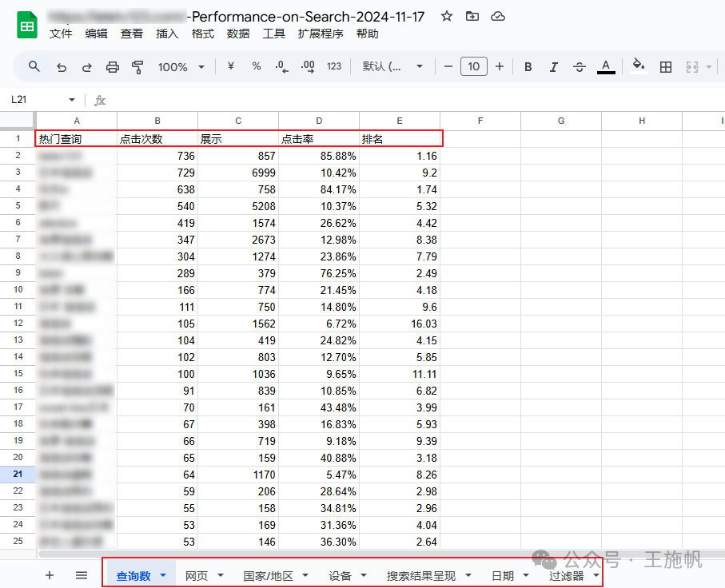
Task: Open the search menus magnifier tool
Action: 34,66
